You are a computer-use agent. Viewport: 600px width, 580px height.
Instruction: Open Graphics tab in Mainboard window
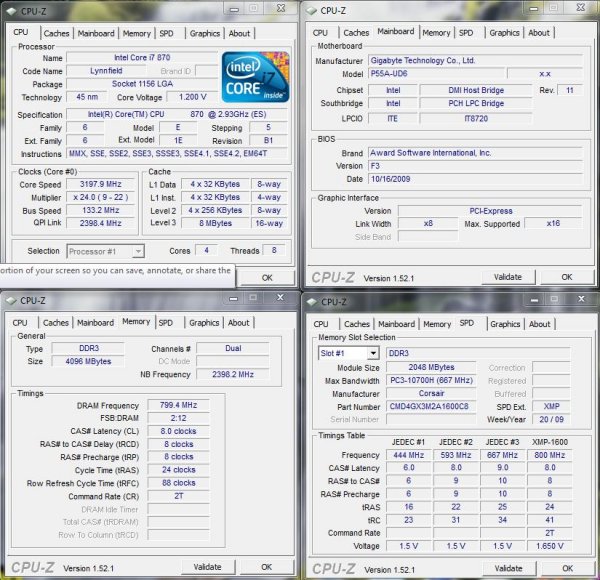(x=504, y=33)
